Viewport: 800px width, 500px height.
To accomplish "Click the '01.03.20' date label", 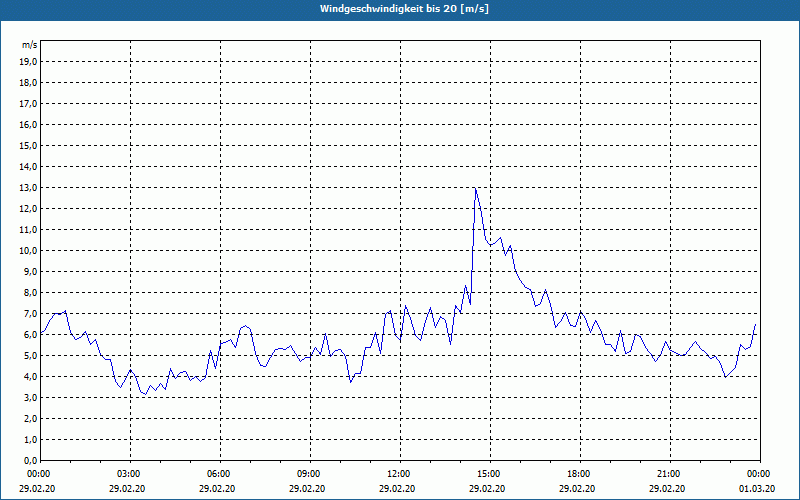I will [757, 488].
